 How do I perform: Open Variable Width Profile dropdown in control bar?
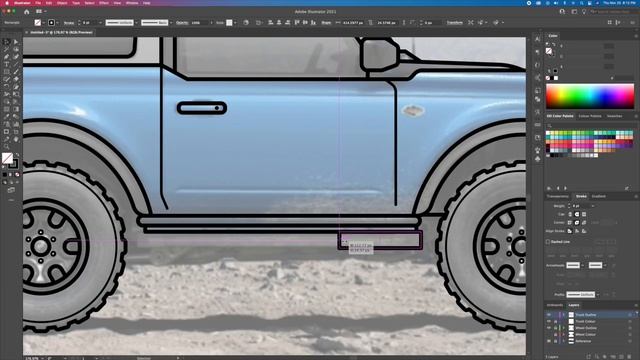136,22
